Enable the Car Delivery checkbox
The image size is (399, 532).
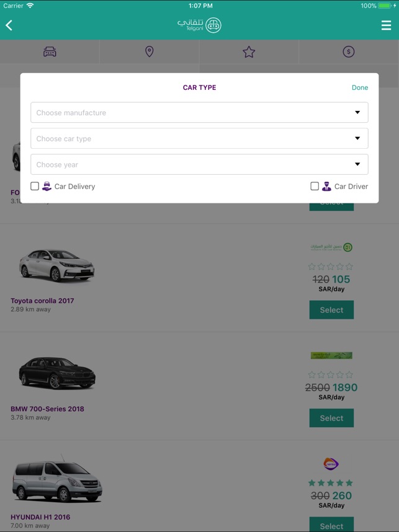coord(35,186)
